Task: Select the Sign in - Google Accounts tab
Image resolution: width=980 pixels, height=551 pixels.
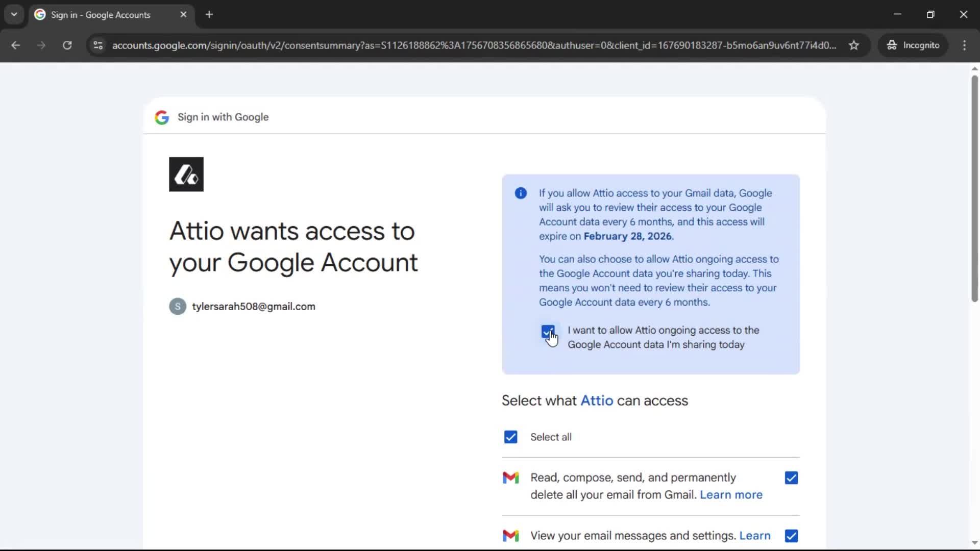Action: click(100, 15)
